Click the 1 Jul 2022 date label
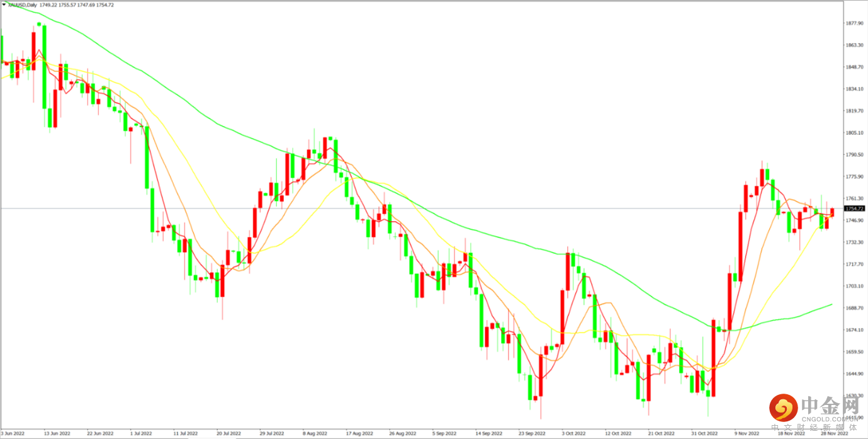868x439 pixels. pos(142,434)
